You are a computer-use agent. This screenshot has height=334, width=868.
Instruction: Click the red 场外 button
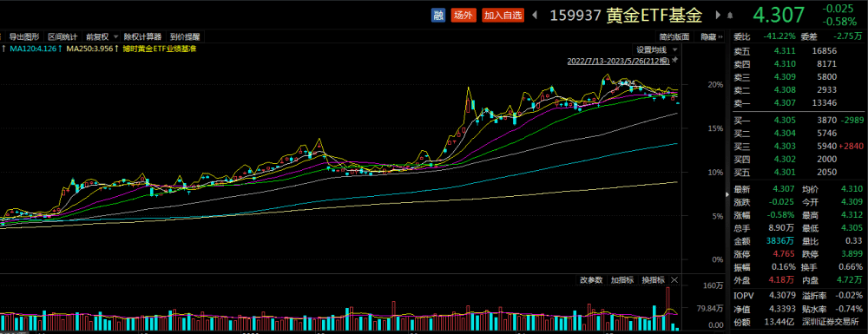click(x=463, y=16)
